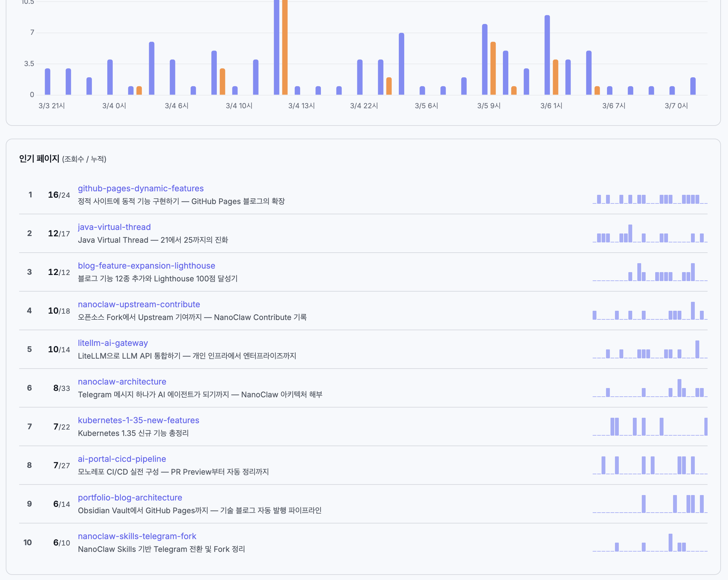Open the portfolio-blog-architecture link

coord(130,497)
